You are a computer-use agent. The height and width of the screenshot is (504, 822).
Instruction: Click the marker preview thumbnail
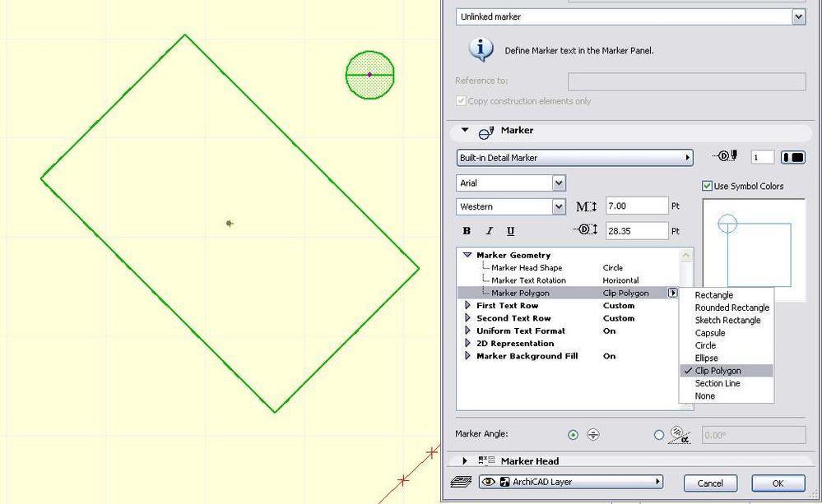point(754,250)
